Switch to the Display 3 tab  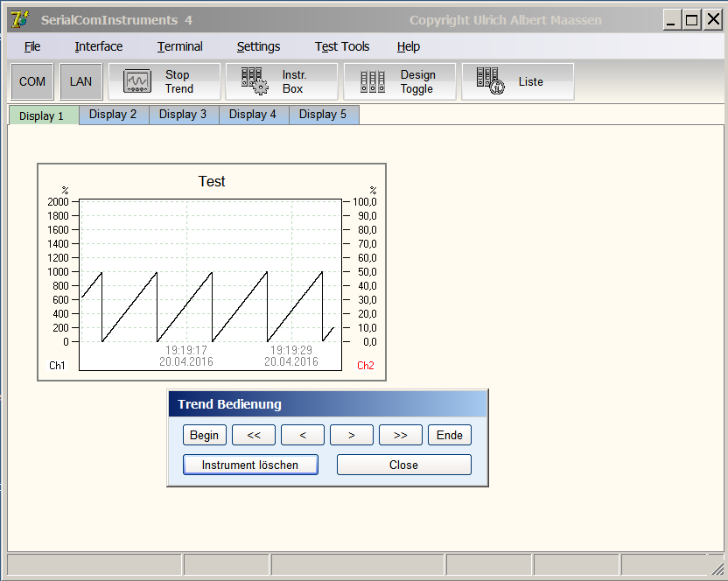[184, 115]
